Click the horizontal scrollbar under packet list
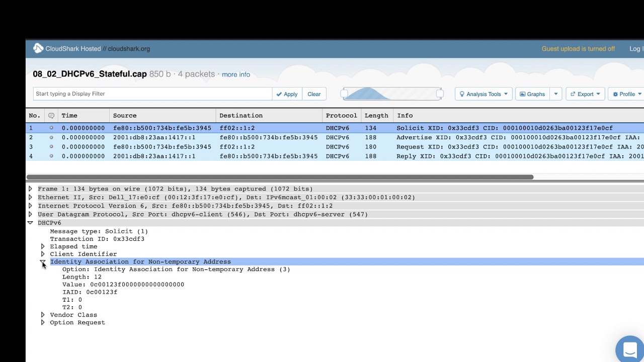The image size is (644, 362). click(x=280, y=177)
